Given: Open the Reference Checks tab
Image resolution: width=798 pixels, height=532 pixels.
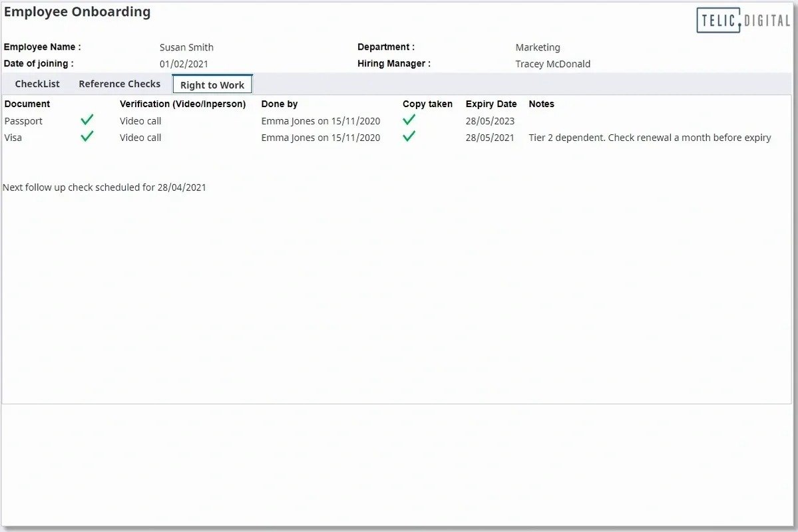Looking at the screenshot, I should (119, 84).
